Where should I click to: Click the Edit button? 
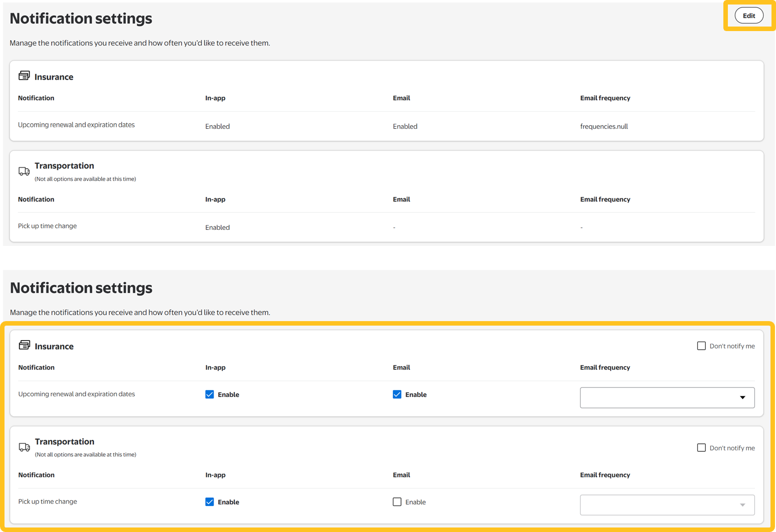coord(749,16)
